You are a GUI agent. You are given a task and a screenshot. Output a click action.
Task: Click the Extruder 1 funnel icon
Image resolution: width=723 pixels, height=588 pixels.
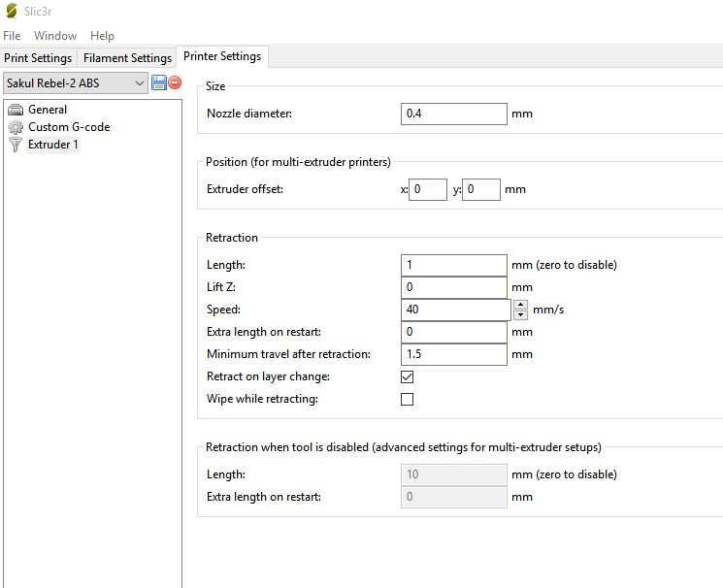(x=16, y=145)
